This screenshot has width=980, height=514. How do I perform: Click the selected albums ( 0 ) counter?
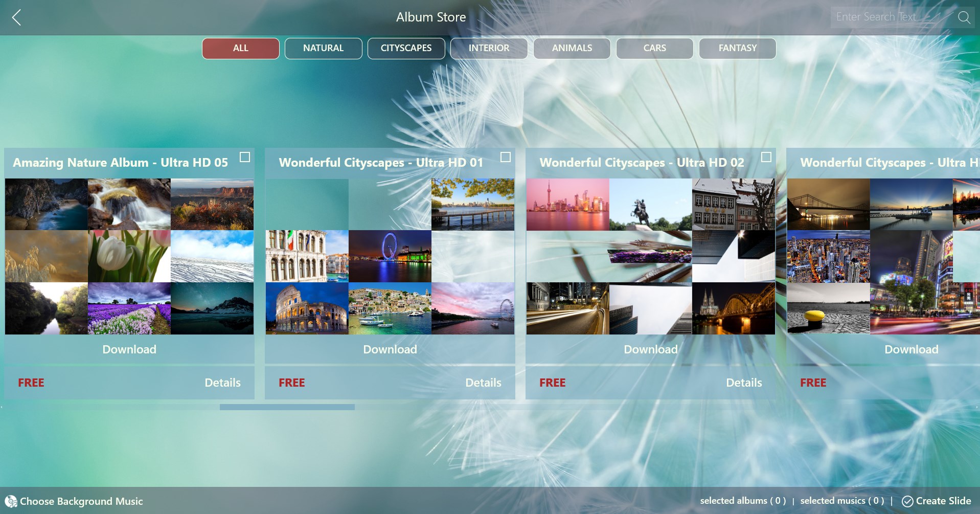click(743, 501)
